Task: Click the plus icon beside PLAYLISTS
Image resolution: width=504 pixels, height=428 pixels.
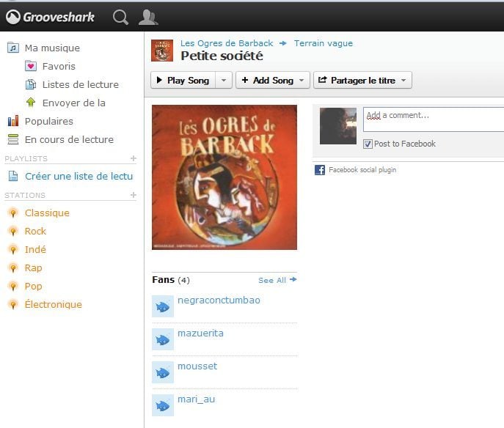Action: tap(134, 158)
